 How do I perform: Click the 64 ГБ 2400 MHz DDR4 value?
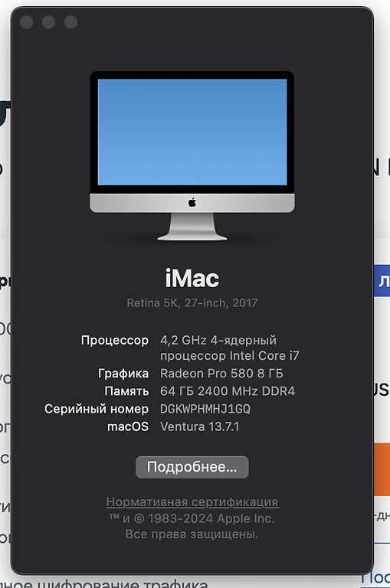228,391
